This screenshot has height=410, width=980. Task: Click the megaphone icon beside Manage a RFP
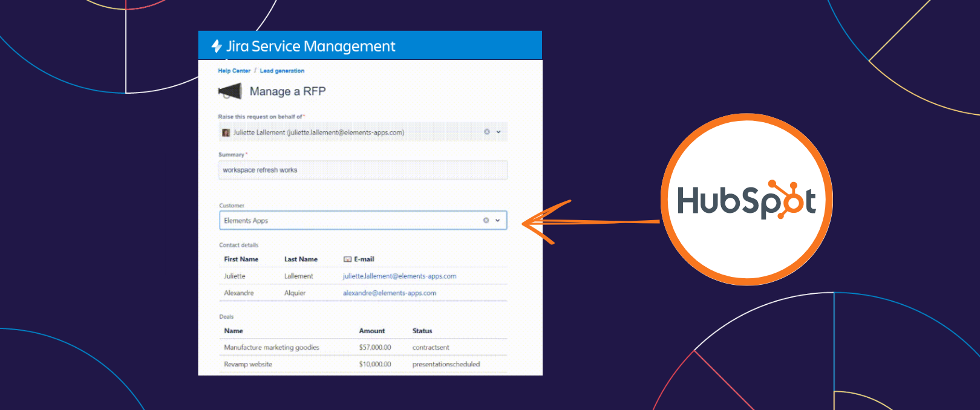point(230,91)
